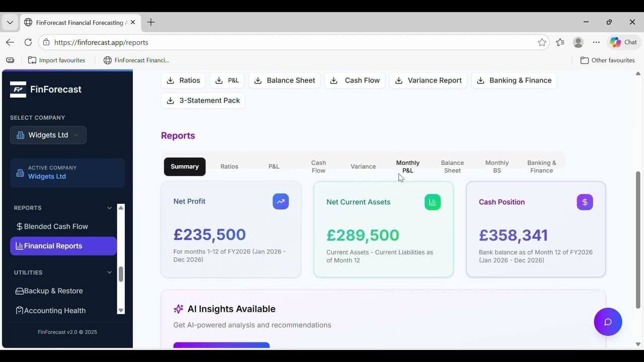The image size is (644, 362).
Task: Click the purple Cash Position dollar icon
Action: click(585, 202)
